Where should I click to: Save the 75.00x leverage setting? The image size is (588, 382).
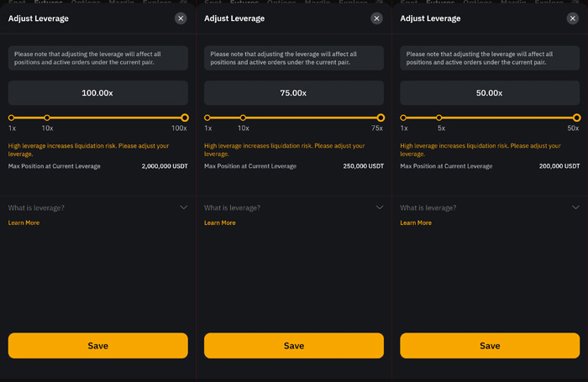(294, 346)
